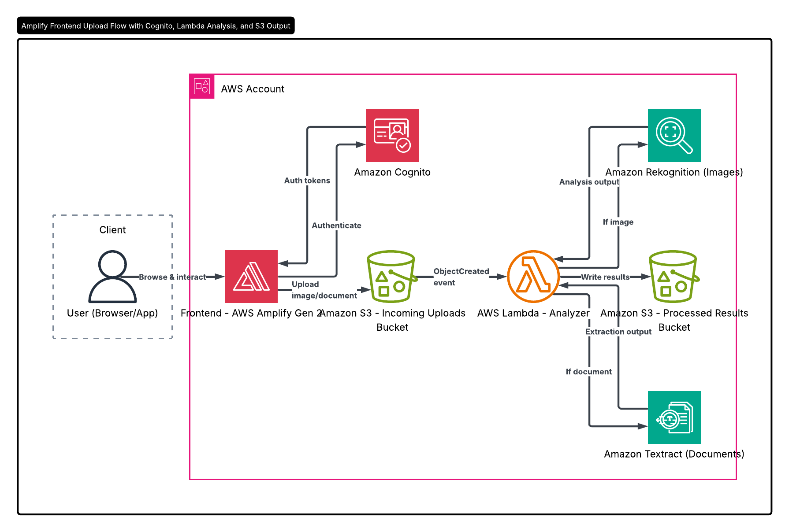This screenshot has height=532, width=789.
Task: Select the Amazon Cognito icon
Action: [392, 136]
